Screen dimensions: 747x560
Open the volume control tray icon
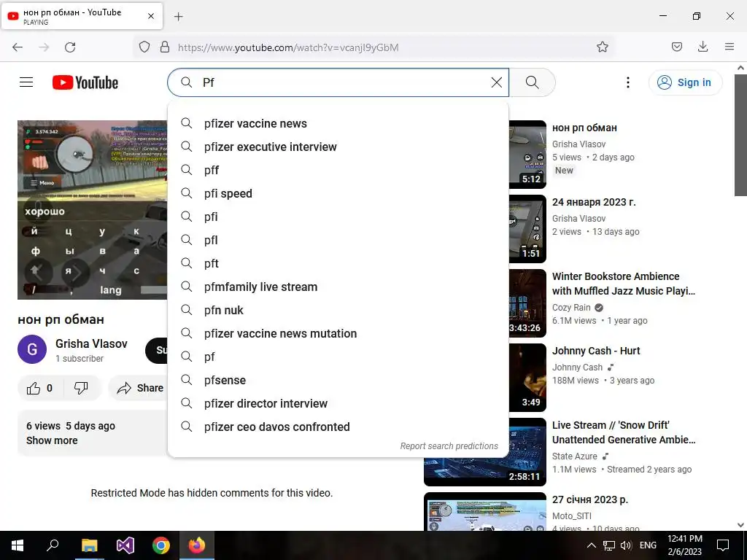pyautogui.click(x=626, y=545)
